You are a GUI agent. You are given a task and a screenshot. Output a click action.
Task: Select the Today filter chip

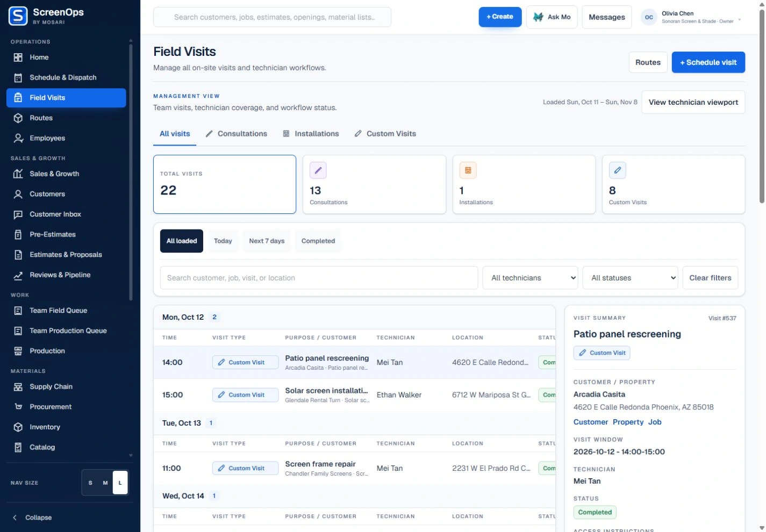click(223, 241)
